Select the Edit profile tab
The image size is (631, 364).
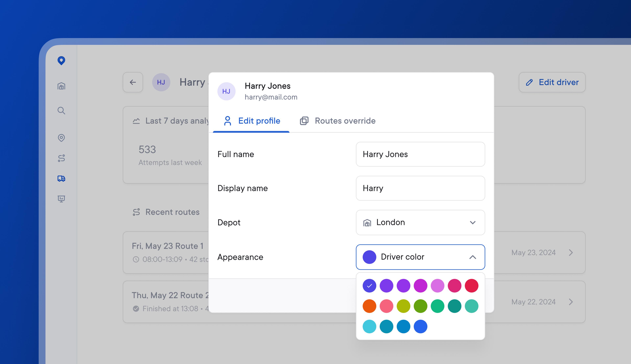tap(252, 121)
